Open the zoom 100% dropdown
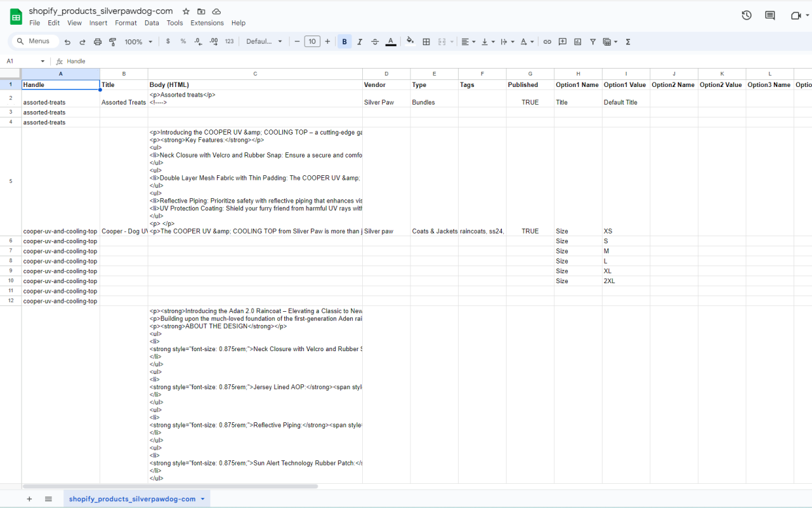This screenshot has height=508, width=812. (138, 42)
